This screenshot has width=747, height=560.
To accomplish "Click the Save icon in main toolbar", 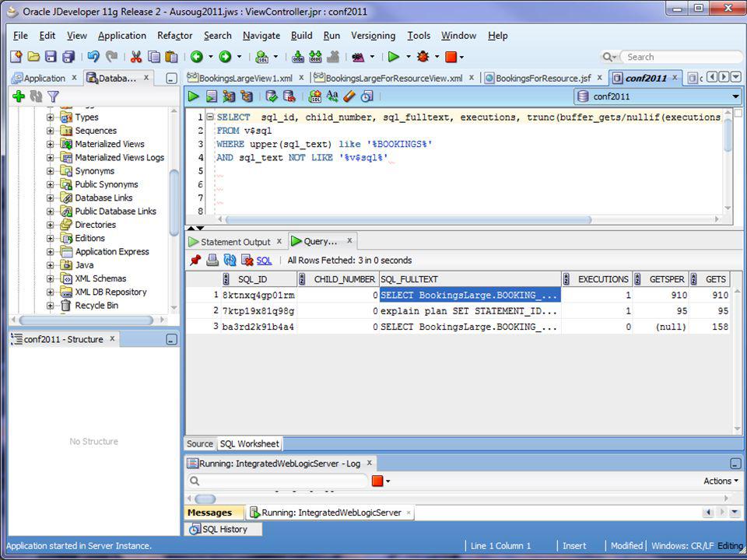I will pyautogui.click(x=51, y=57).
